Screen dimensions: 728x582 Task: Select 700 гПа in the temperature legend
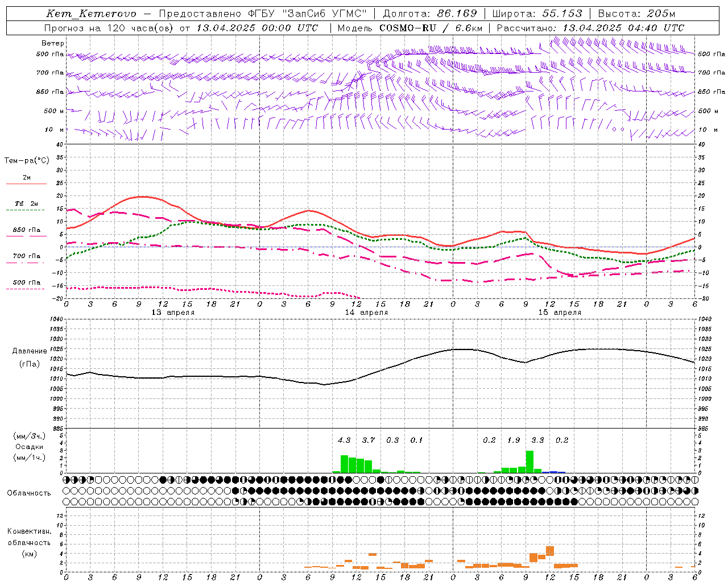(27, 256)
